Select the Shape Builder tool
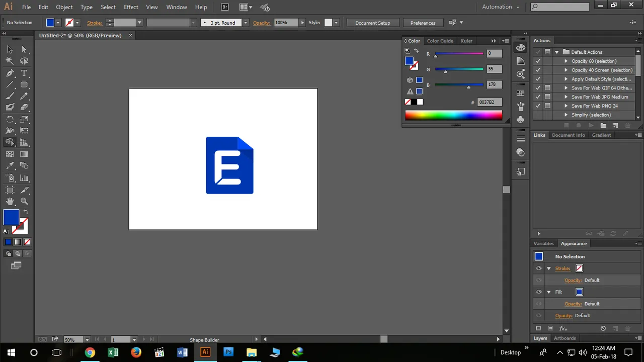The image size is (644, 362). pyautogui.click(x=10, y=142)
